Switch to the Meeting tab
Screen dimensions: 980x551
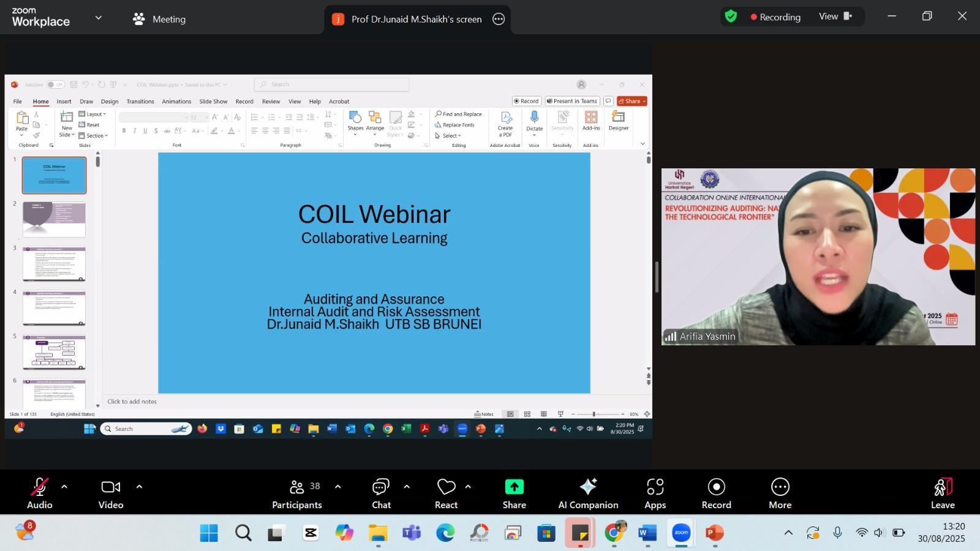[x=159, y=19]
